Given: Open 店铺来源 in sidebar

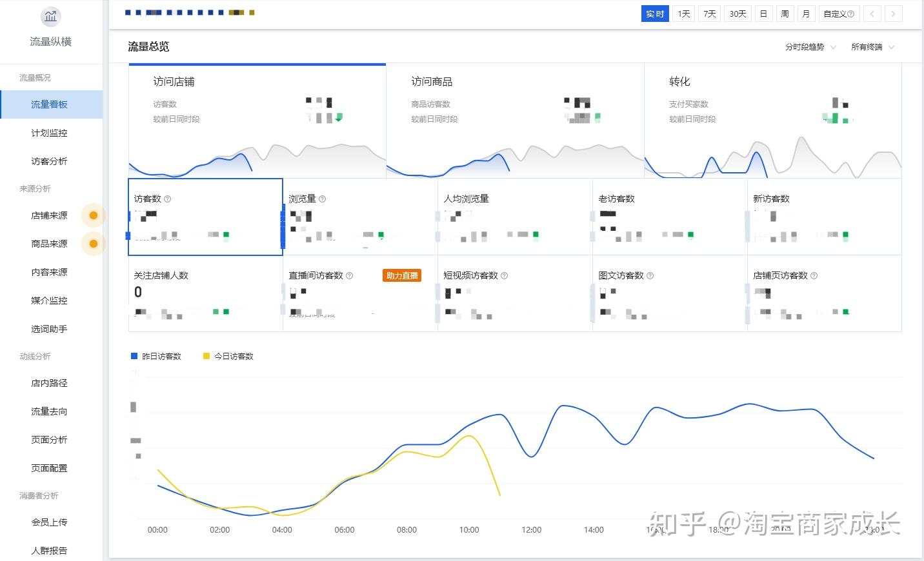Looking at the screenshot, I should [x=49, y=215].
